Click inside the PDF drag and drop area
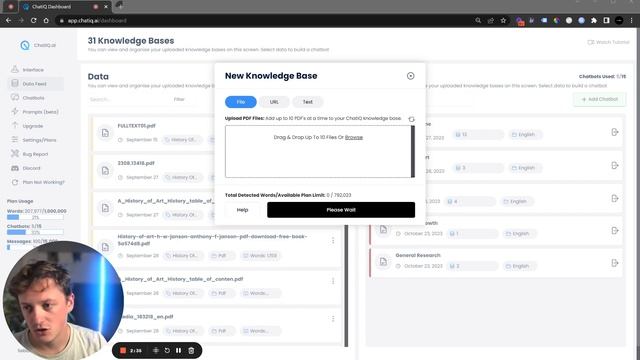 pyautogui.click(x=318, y=151)
